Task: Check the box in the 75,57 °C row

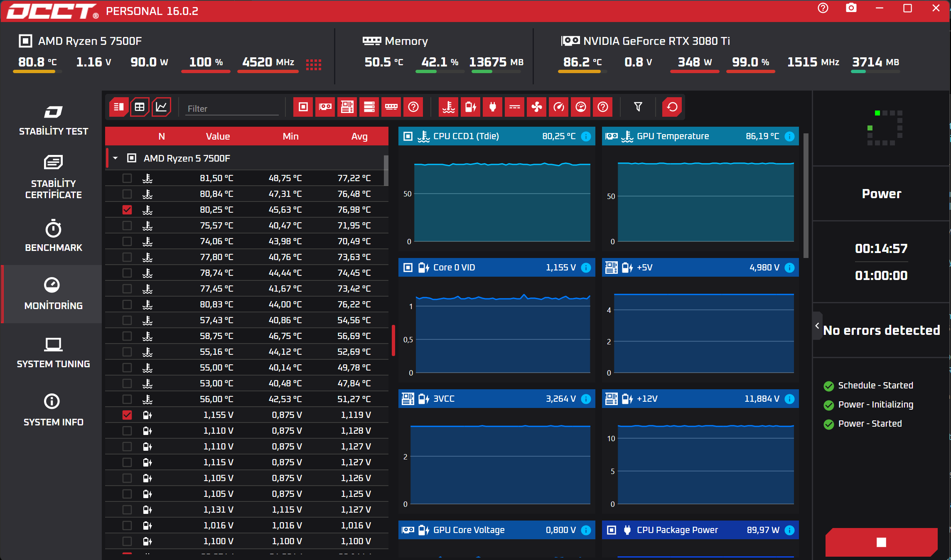Action: pyautogui.click(x=127, y=226)
